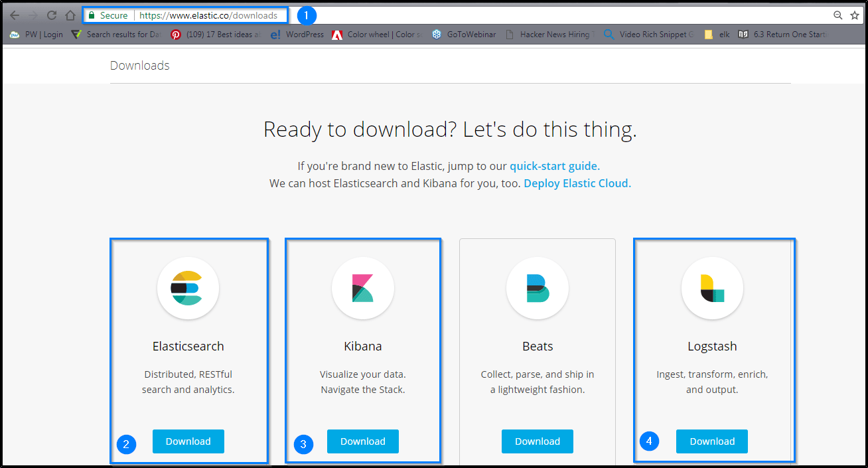
Task: Download Kibana
Action: pos(363,441)
